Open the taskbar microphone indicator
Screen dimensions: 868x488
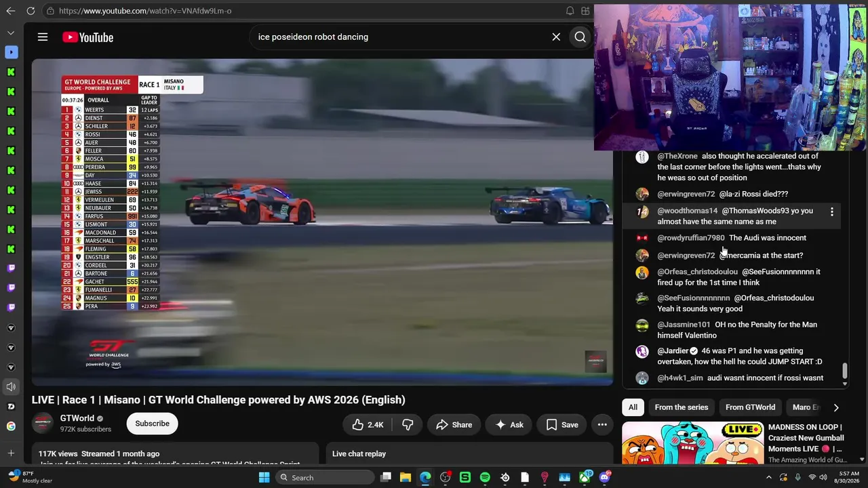(x=797, y=477)
